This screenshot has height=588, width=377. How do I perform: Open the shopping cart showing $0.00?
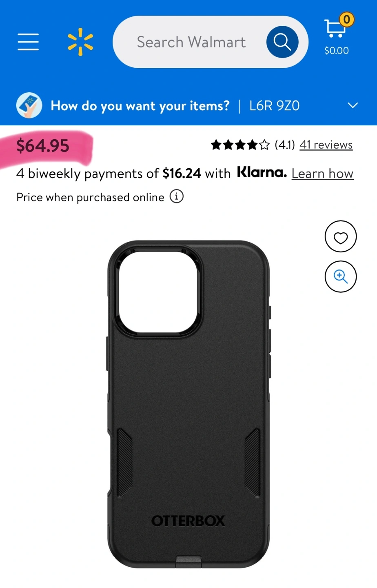coord(337,36)
